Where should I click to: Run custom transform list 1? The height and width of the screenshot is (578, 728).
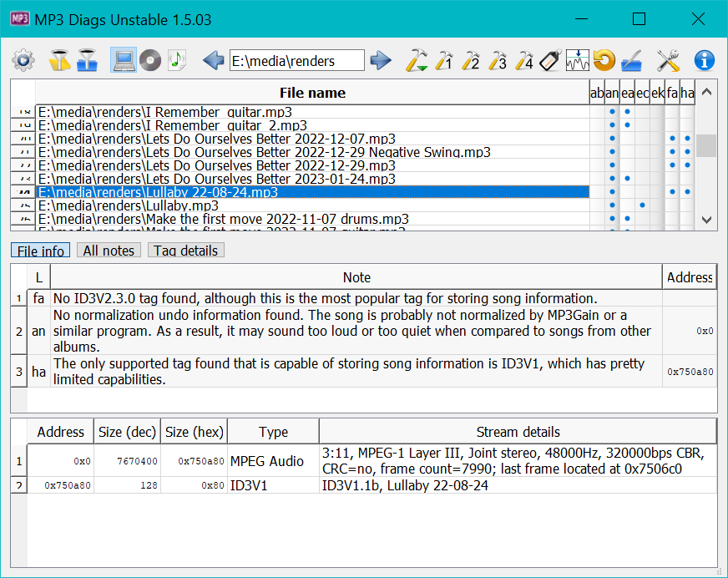443,60
